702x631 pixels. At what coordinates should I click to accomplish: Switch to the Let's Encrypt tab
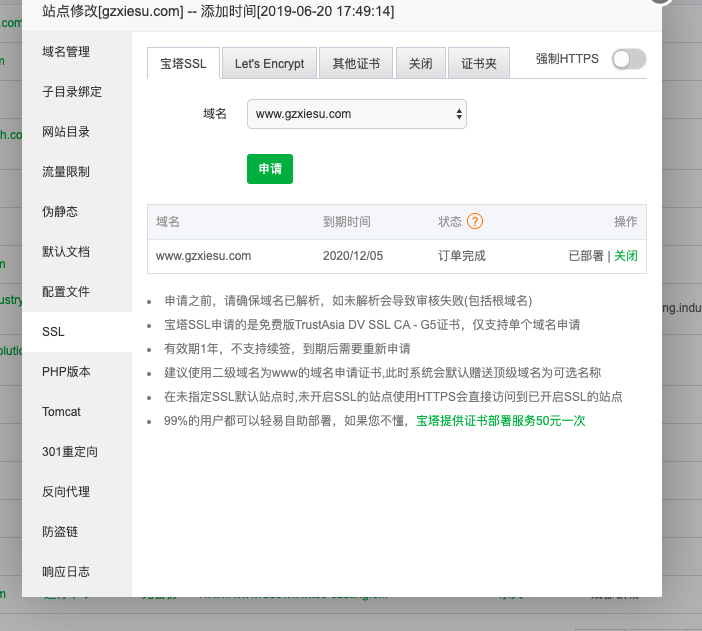tap(270, 64)
